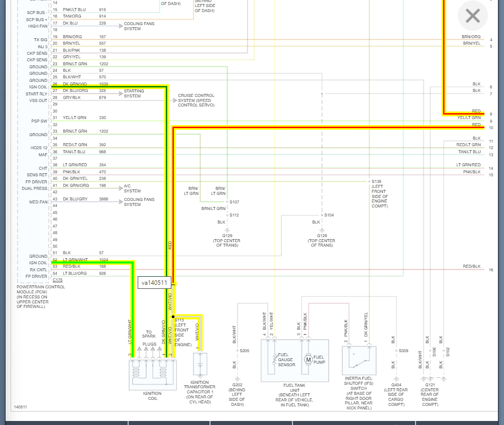This screenshot has height=425, width=504.
Task: Close the wiring diagram viewer
Action: coord(472,16)
